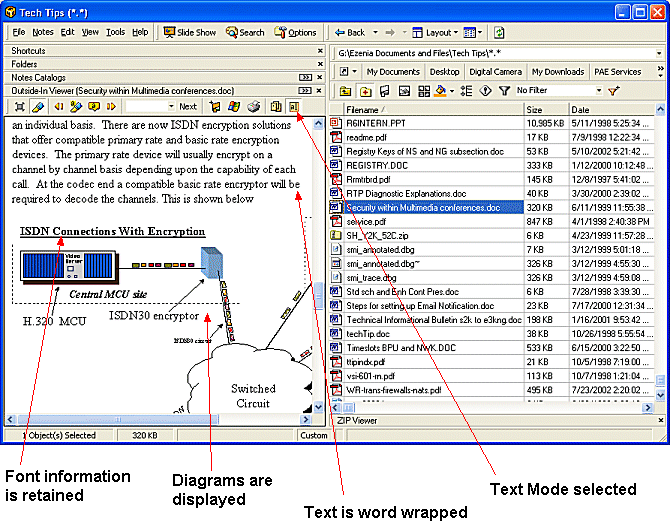
Task: Click the full-screen icon in viewer toolbar
Action: (19, 106)
